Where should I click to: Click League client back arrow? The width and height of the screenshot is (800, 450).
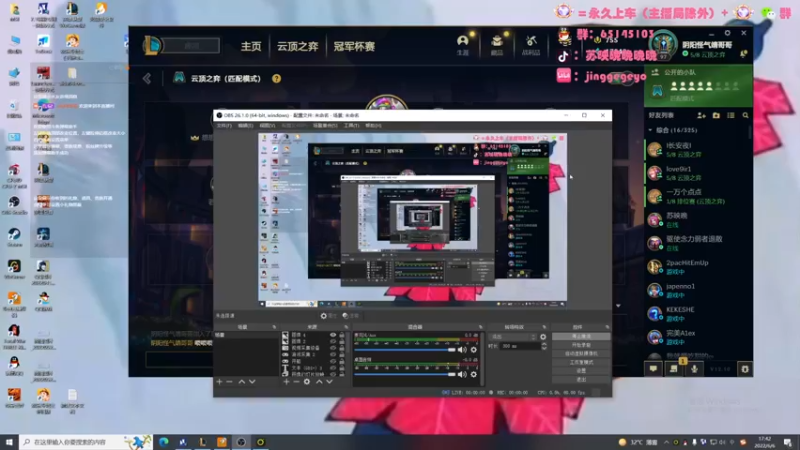pos(147,78)
